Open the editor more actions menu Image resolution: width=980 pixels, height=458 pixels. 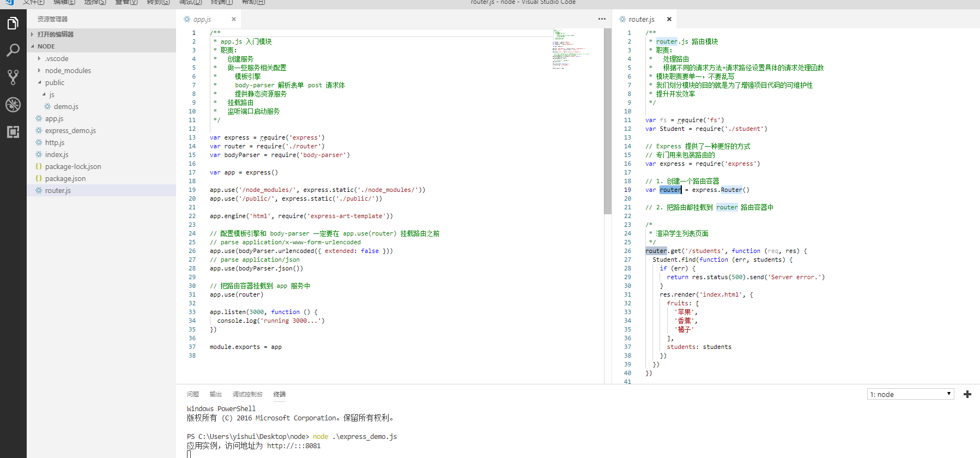click(x=602, y=19)
